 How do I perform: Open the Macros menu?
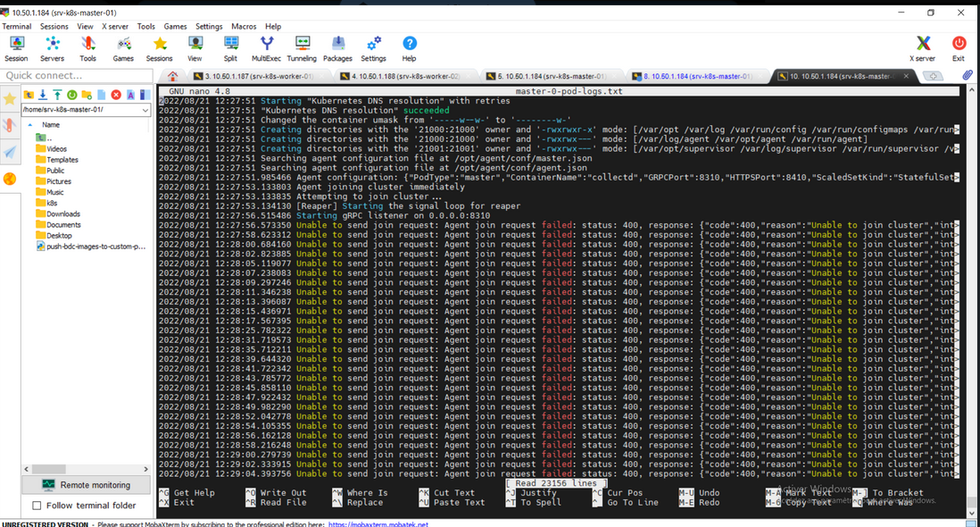[x=243, y=26]
